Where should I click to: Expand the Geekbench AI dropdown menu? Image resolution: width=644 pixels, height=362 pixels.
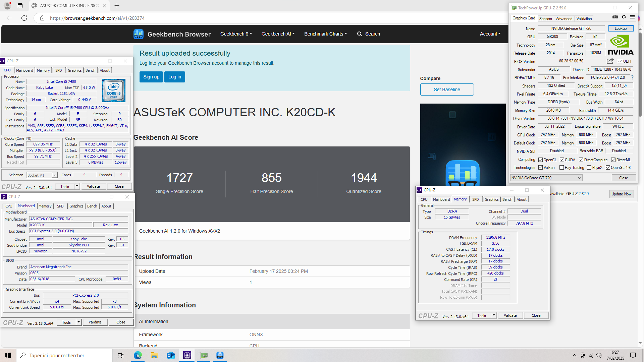[x=278, y=34]
